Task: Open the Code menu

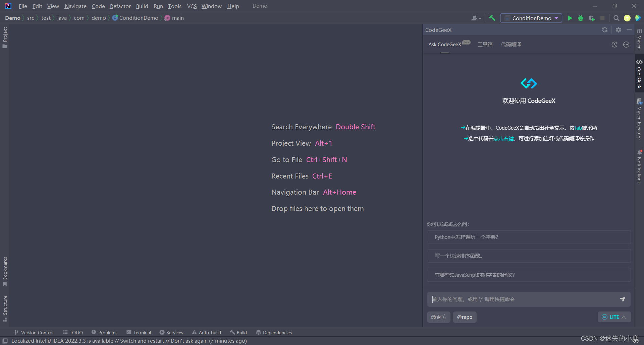Action: [x=98, y=6]
